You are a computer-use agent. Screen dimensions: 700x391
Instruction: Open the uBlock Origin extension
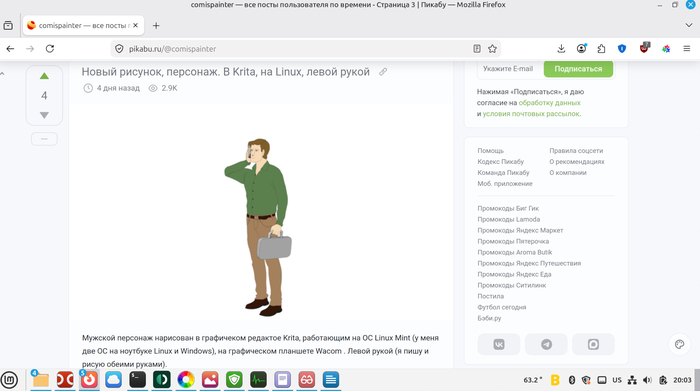click(x=644, y=48)
